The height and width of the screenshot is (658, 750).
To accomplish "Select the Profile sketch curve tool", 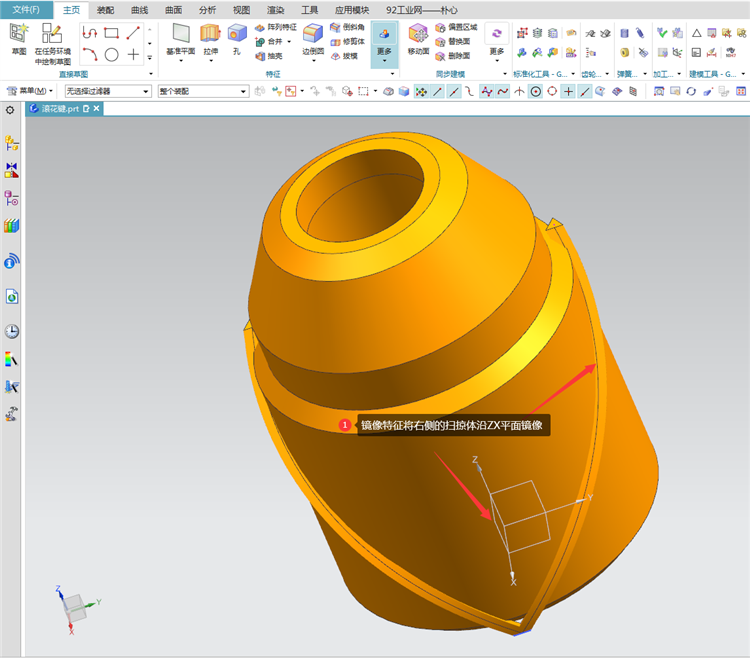I will pos(89,33).
